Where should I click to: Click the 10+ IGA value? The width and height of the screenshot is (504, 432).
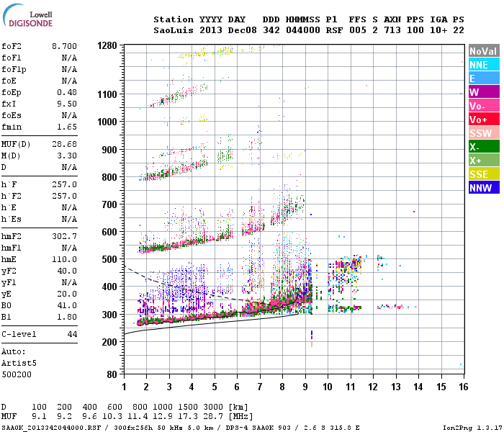tap(438, 30)
